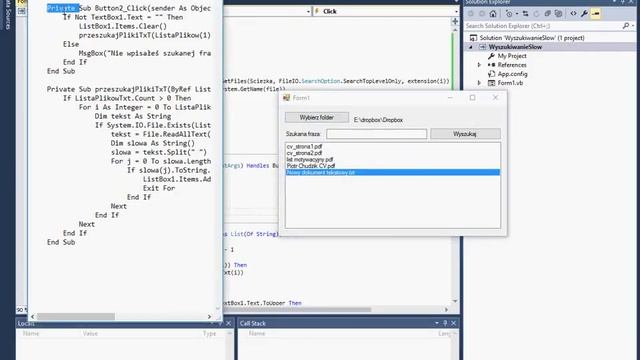Select highlighted Nowy dokument tekstowy.txt item
640x360 pixels.
tap(393, 172)
